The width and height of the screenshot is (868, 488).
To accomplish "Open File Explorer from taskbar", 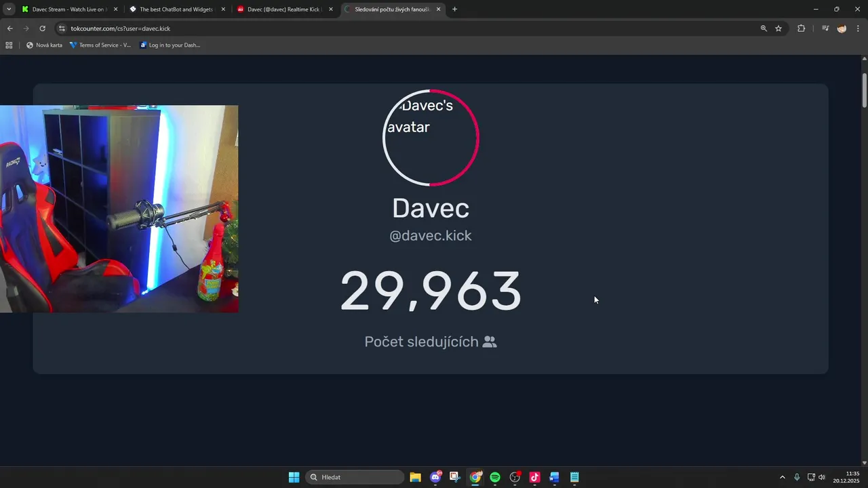I will pos(416,477).
